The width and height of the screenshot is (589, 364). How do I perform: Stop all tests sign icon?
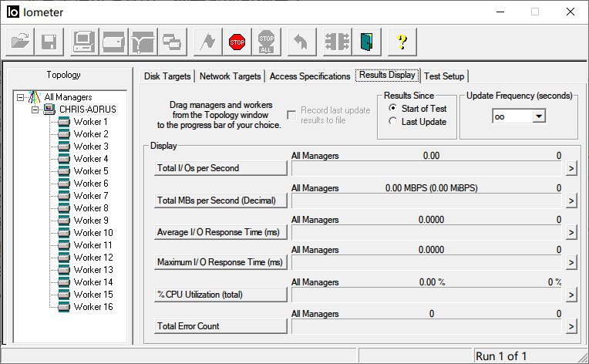pos(266,42)
